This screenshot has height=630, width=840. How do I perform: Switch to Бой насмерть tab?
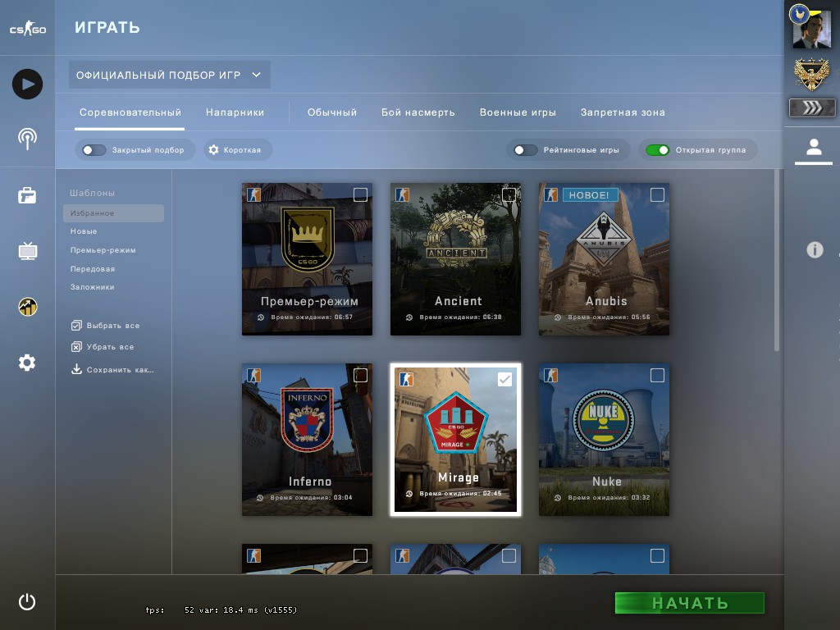(x=418, y=112)
